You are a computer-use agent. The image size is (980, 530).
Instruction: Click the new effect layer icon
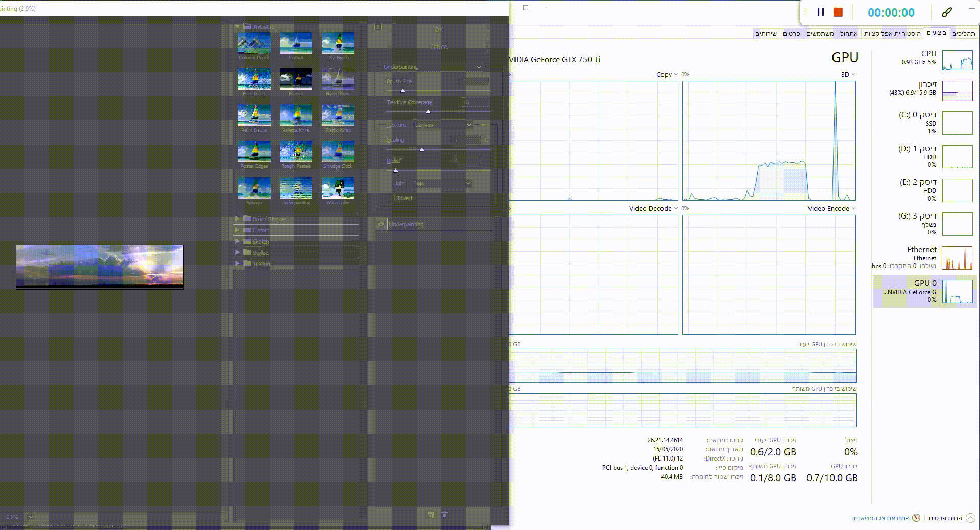431,515
